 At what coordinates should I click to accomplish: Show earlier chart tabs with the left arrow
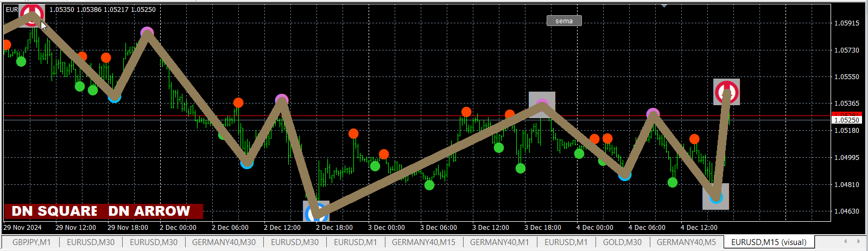[x=845, y=242]
